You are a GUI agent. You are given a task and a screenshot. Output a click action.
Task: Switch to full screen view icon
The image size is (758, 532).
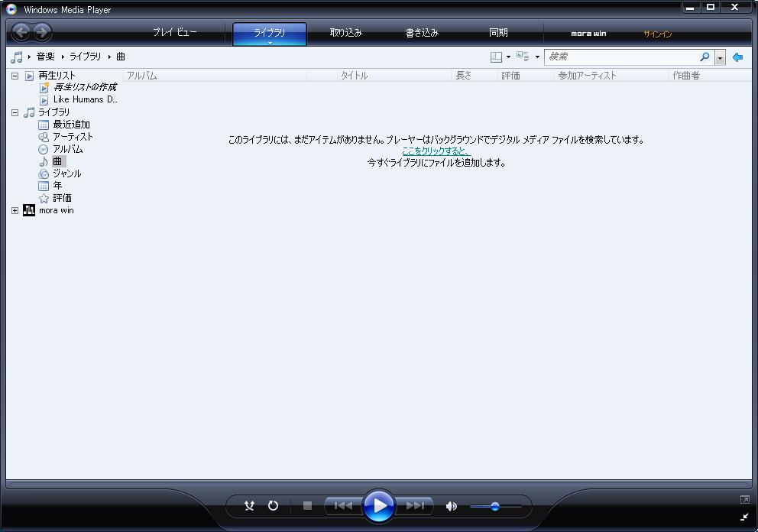[x=744, y=500]
